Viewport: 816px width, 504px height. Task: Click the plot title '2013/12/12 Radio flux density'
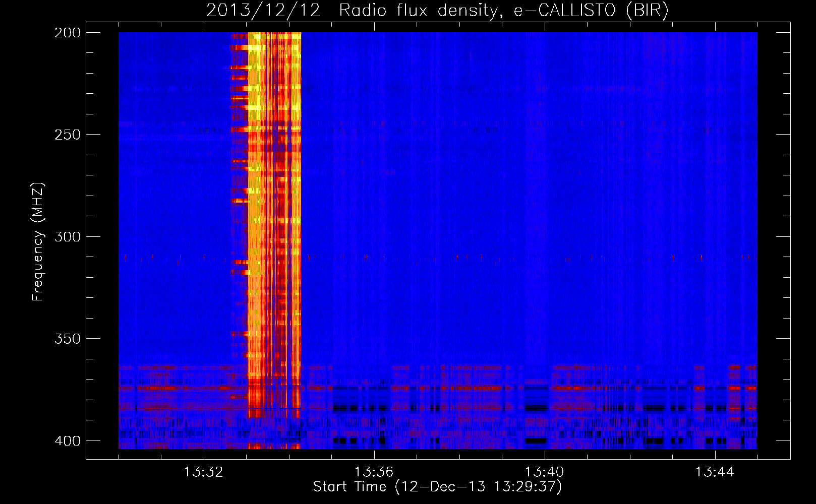pos(437,11)
